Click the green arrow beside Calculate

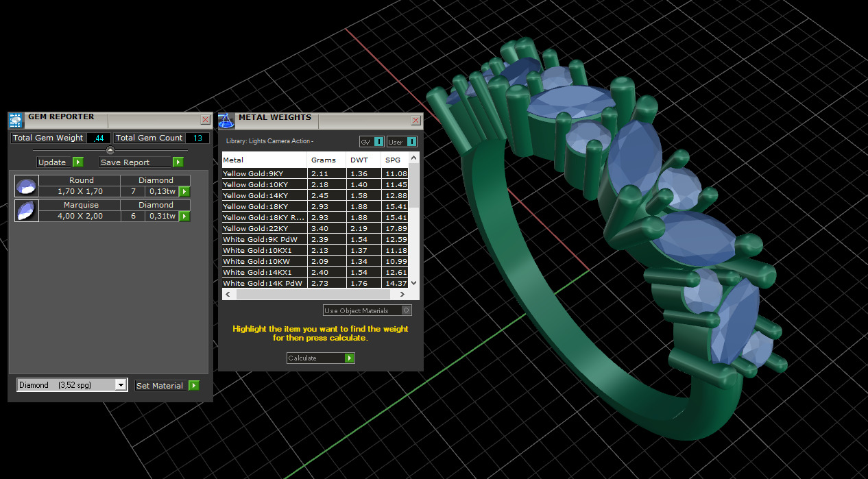(350, 358)
